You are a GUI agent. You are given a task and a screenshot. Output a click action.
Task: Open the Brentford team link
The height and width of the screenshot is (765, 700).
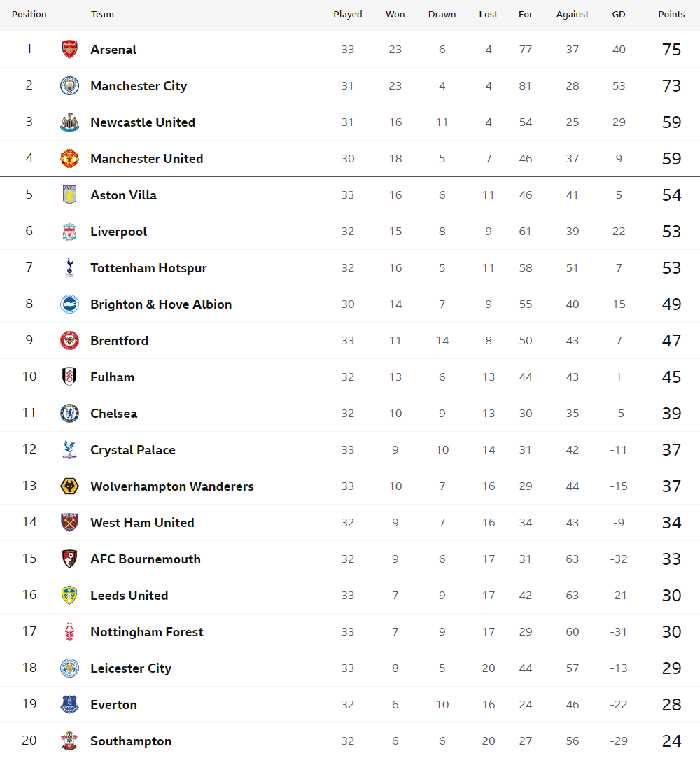tap(120, 341)
